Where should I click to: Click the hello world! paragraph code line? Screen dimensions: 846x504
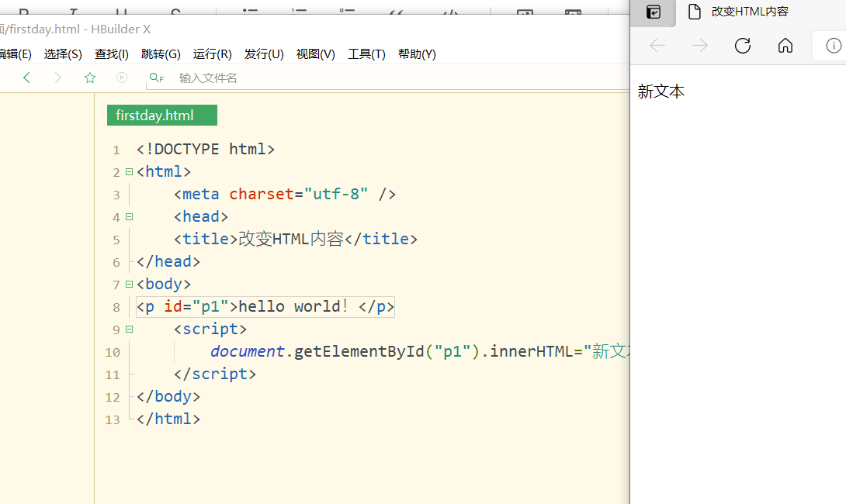click(x=265, y=307)
